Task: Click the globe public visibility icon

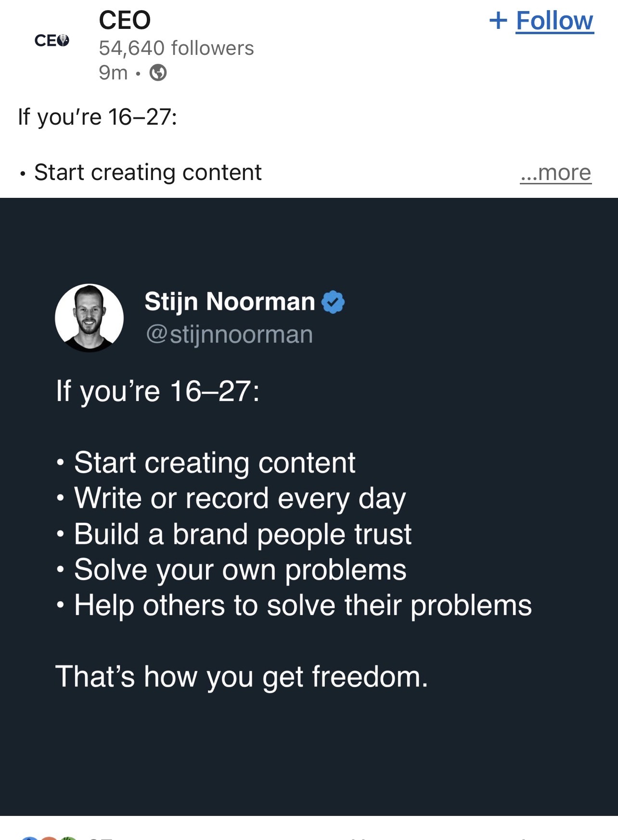Action: click(158, 73)
